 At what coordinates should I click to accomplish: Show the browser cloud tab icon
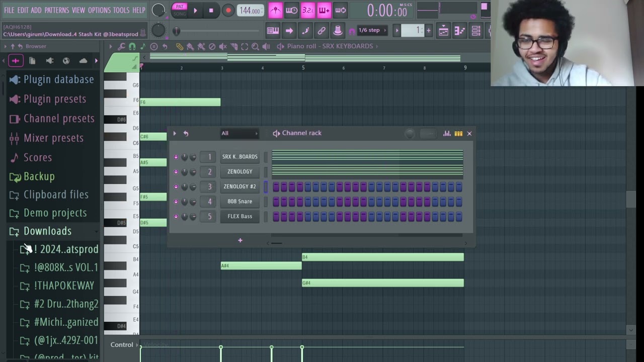click(83, 61)
